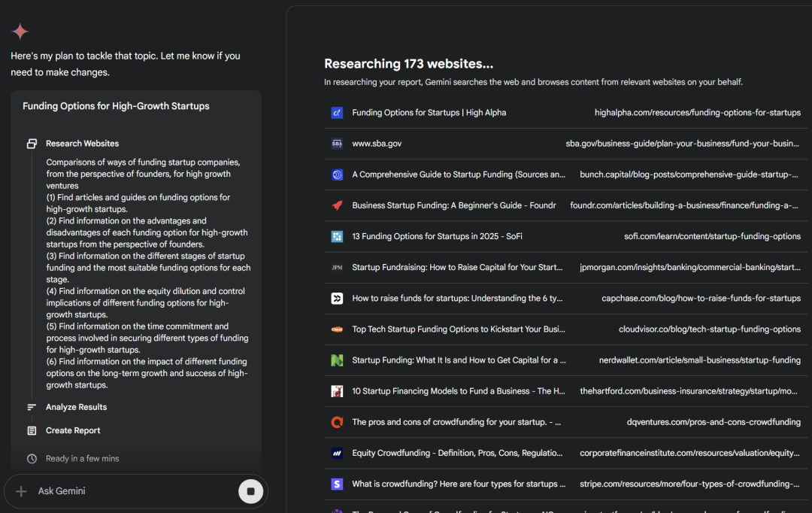
Task: Click the Research Websites step icon
Action: tap(32, 144)
